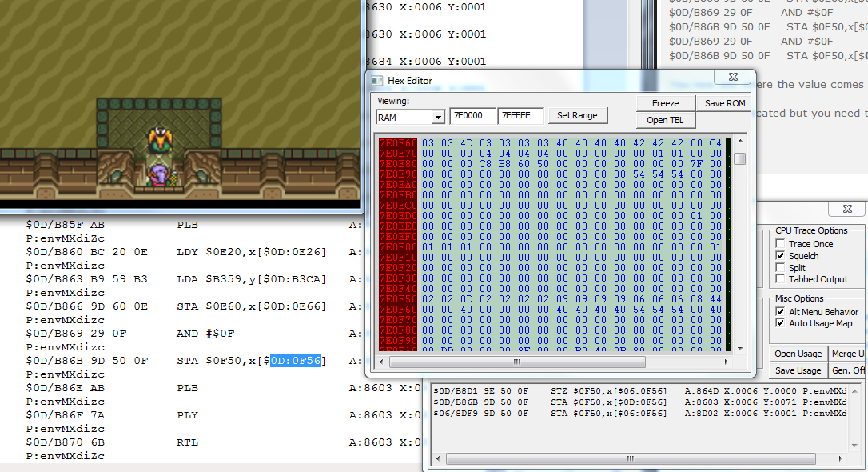
Task: Click $06/8DF9 STA log line
Action: 640,414
